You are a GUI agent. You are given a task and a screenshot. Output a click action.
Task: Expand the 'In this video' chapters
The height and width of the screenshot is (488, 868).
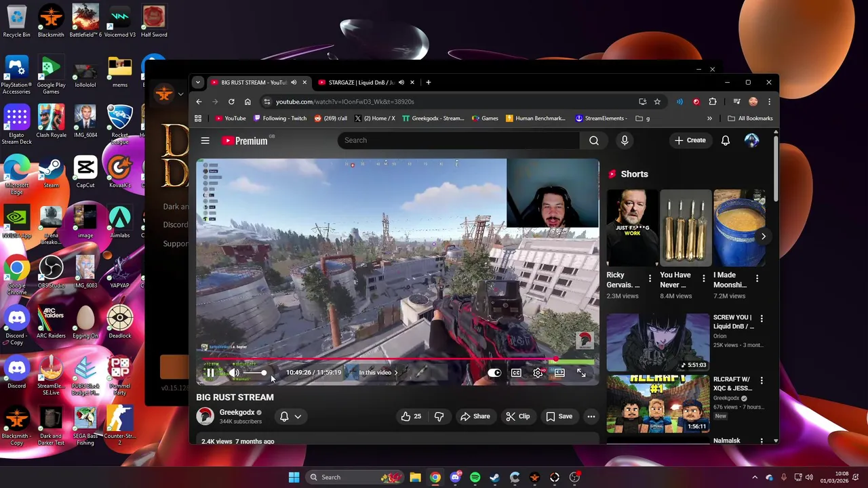tap(378, 373)
